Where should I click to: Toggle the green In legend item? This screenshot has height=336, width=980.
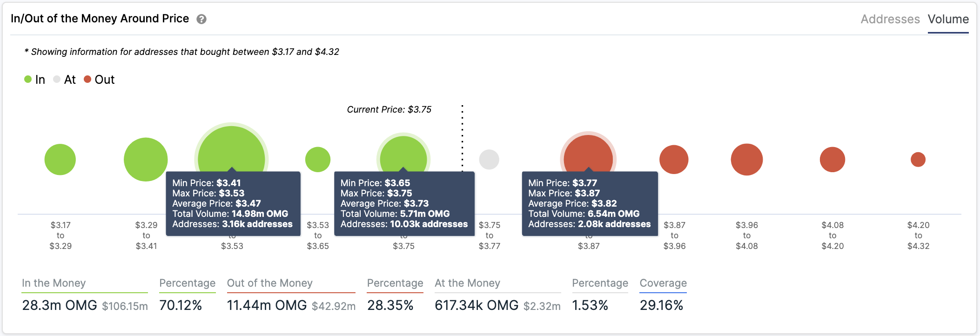coord(35,80)
